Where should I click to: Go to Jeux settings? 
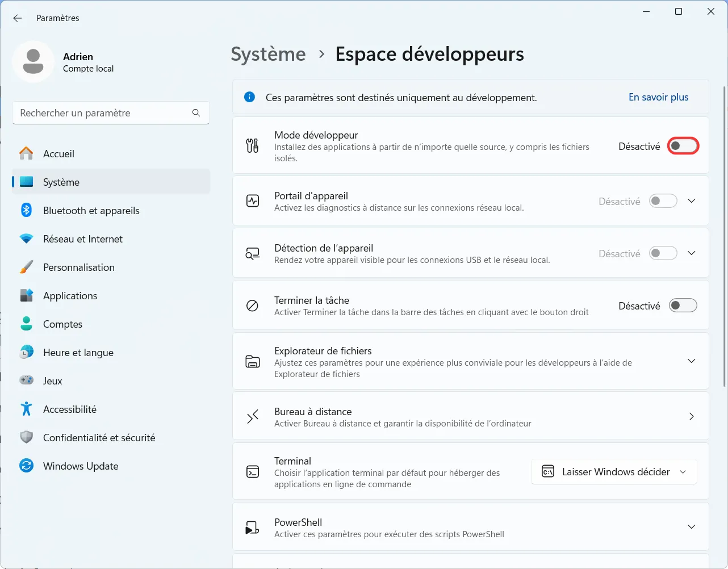[x=111, y=380]
